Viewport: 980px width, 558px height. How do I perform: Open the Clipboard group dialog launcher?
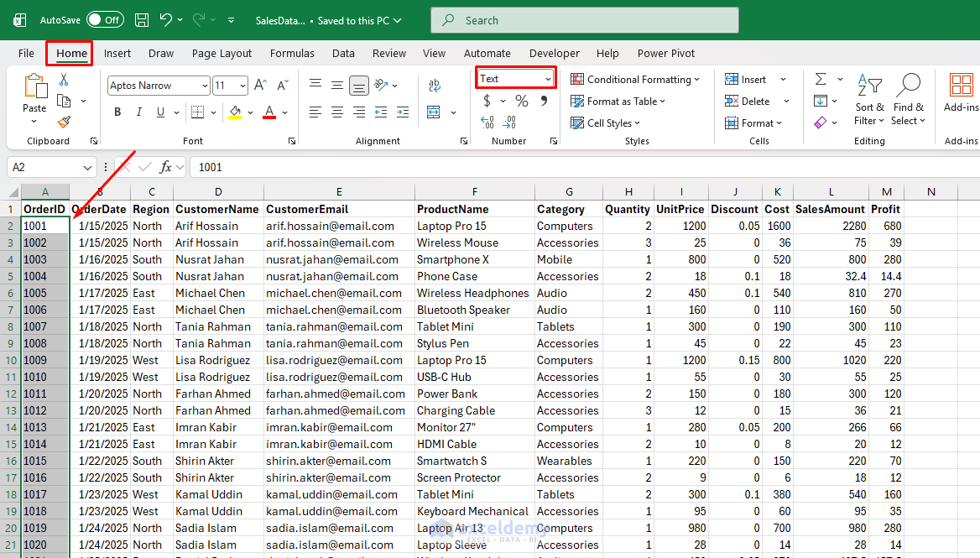[94, 141]
